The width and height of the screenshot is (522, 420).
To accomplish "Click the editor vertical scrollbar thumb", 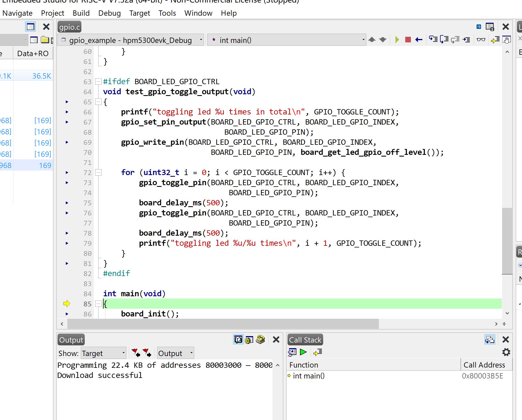I will coord(507,241).
